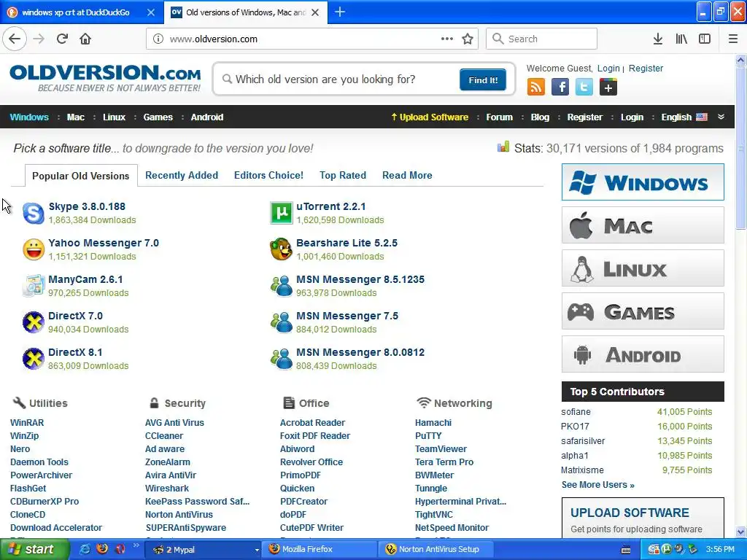Open a new browser tab with plus
The image size is (747, 560).
340,12
